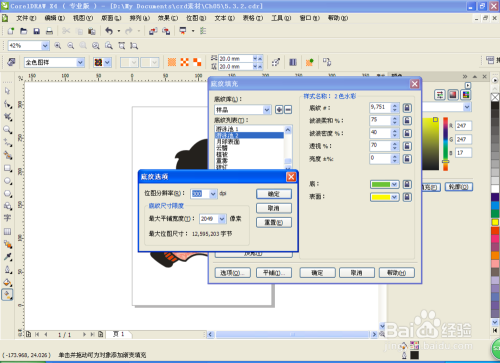Click the Open file icon

[x=23, y=31]
